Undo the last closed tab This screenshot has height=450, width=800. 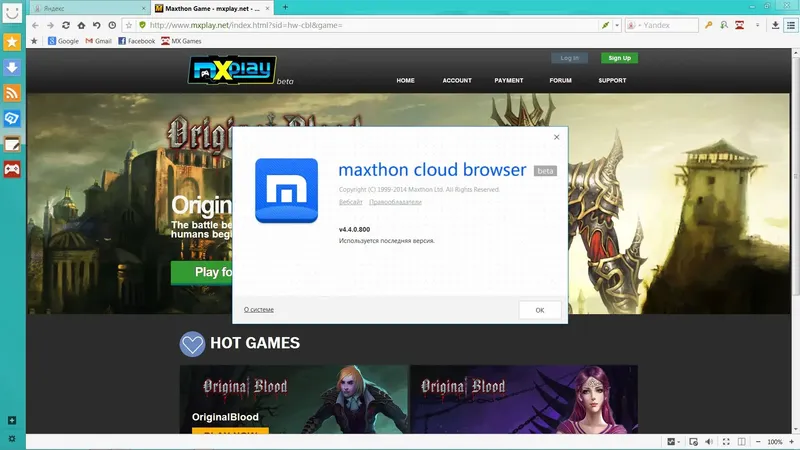pyautogui.click(x=96, y=25)
